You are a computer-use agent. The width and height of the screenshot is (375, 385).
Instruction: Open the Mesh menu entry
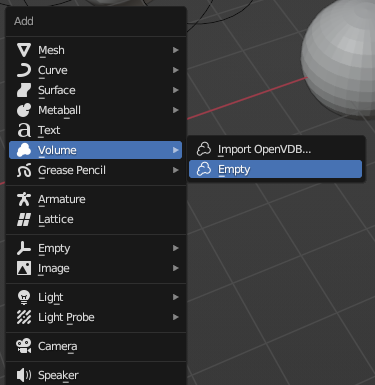(x=96, y=50)
